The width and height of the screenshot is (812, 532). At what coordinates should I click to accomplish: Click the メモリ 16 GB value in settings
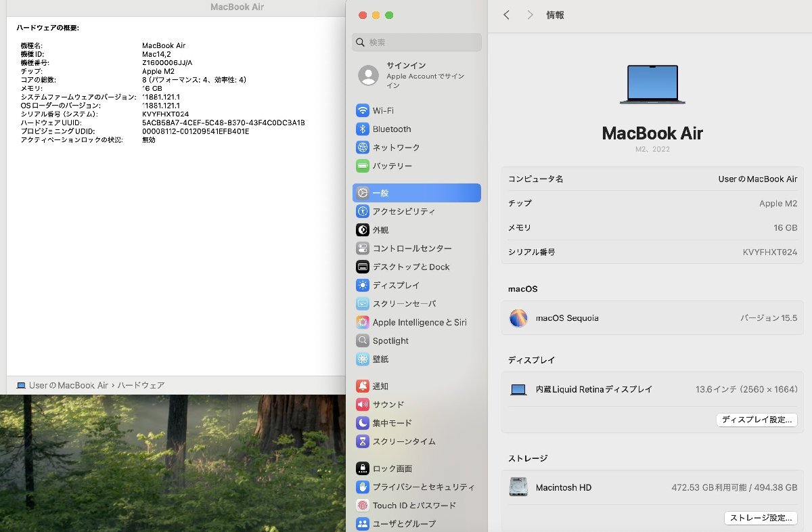786,228
